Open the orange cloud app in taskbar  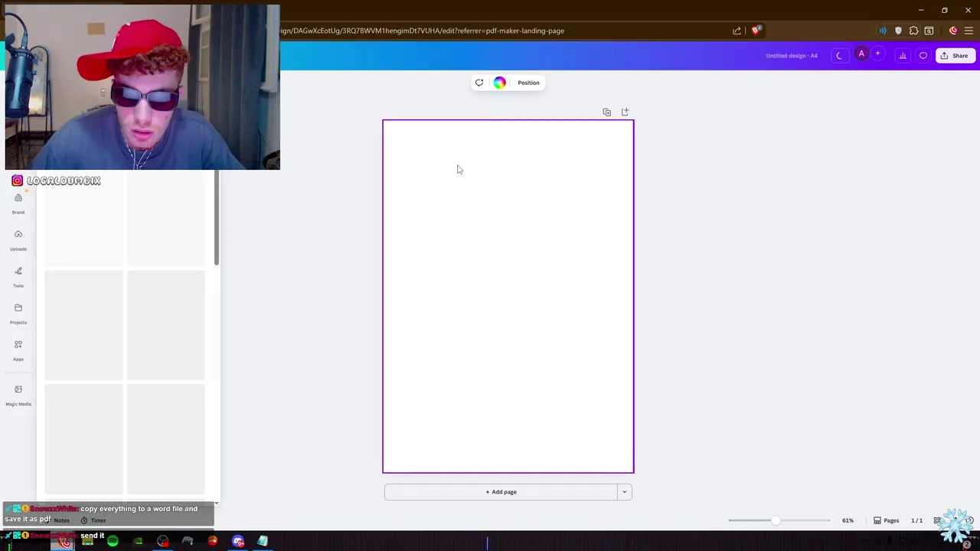[213, 542]
